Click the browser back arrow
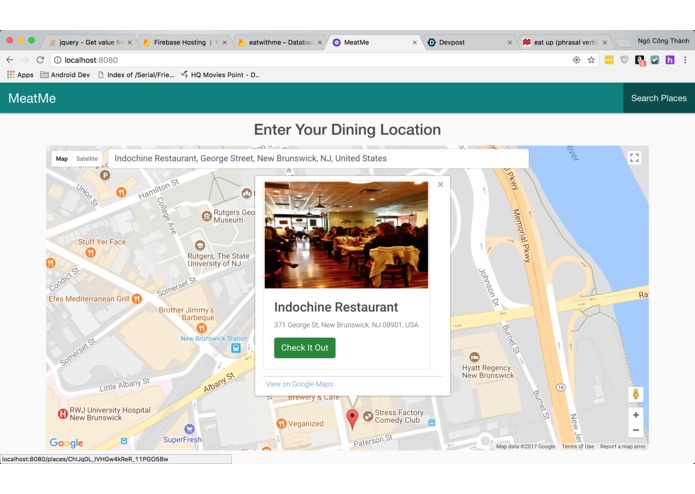 tap(10, 60)
